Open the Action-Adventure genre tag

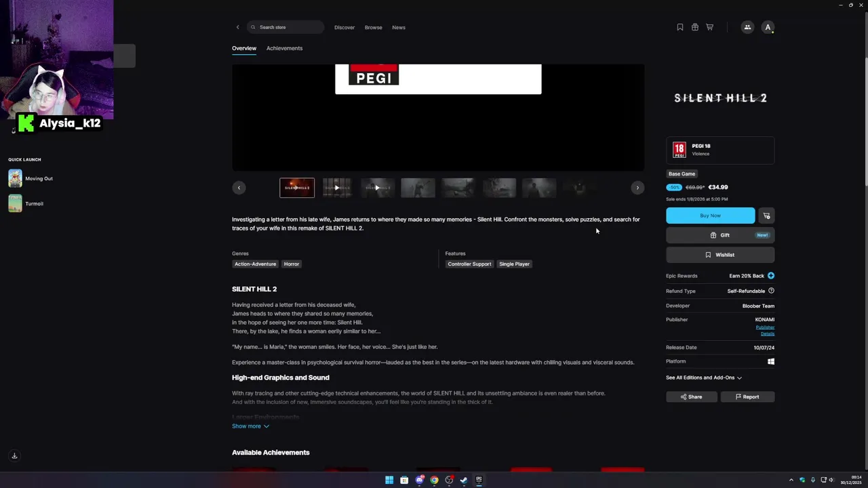(x=255, y=264)
